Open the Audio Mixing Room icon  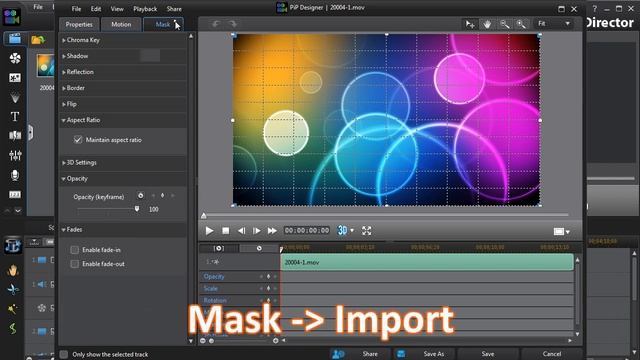(15, 155)
